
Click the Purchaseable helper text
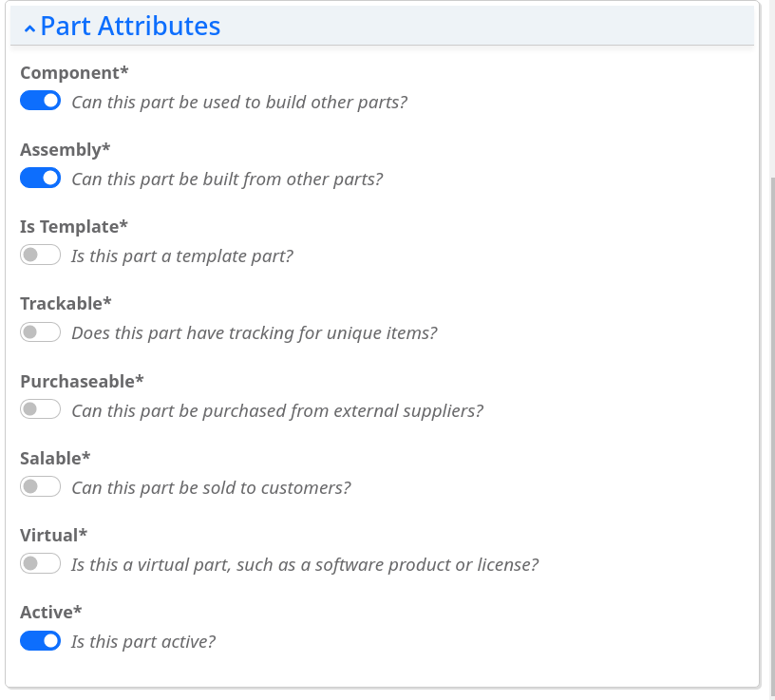pos(275,410)
